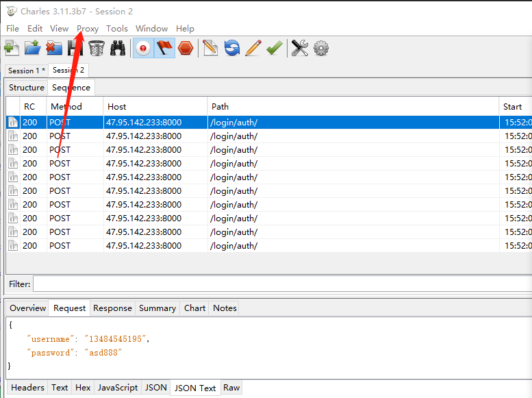Open the Response tab

(x=112, y=308)
